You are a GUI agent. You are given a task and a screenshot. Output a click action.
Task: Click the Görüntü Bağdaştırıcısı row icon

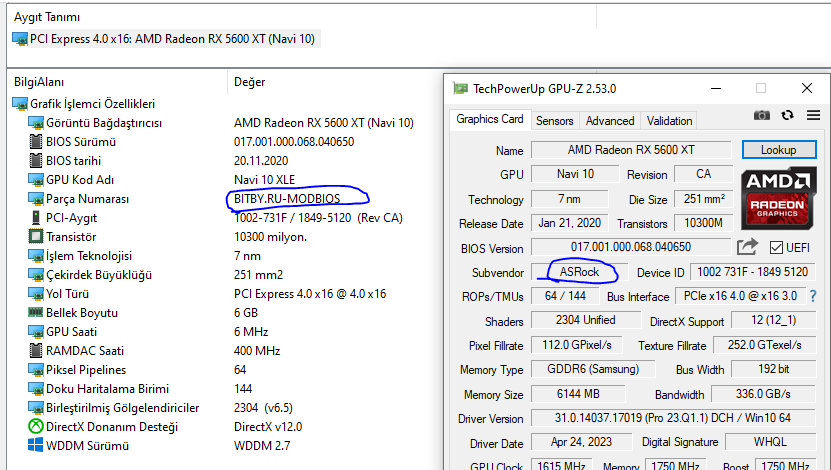pos(36,123)
